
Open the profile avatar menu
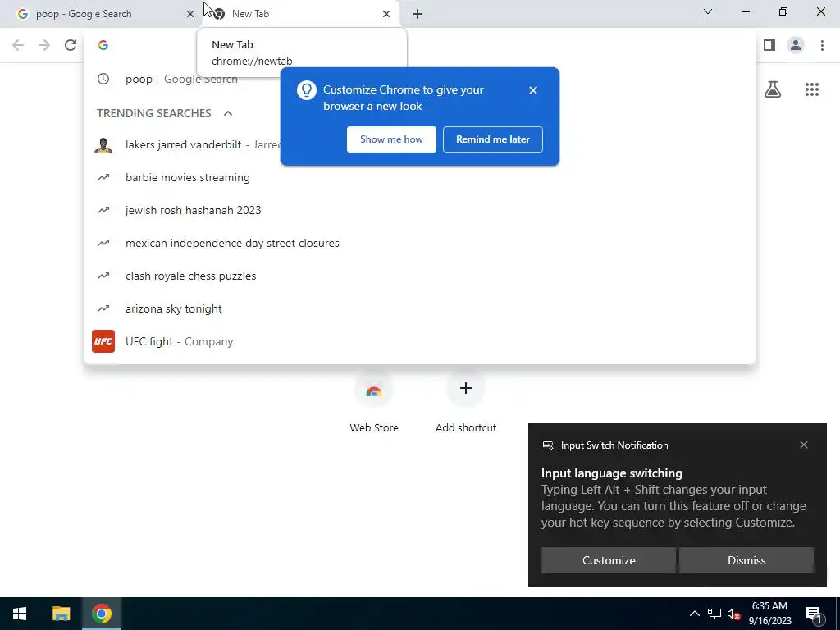tap(796, 45)
